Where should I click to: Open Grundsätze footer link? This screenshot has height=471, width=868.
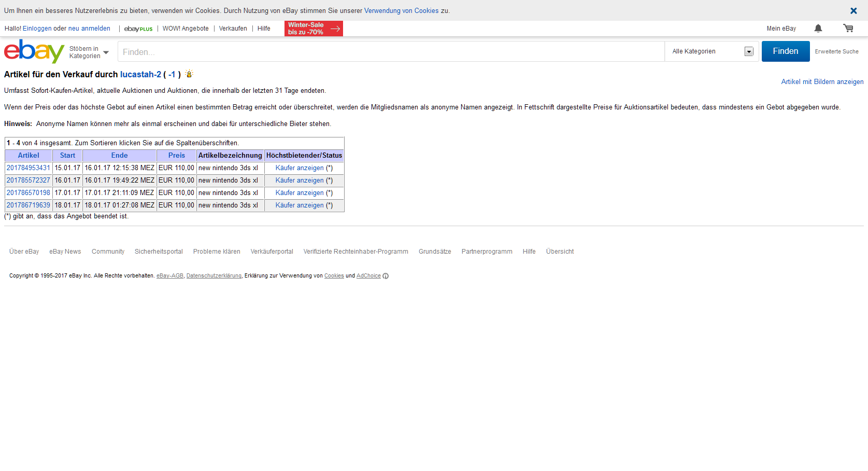[435, 252]
